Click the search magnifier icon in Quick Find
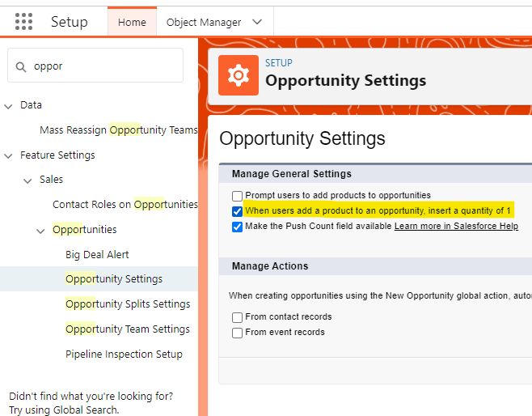This screenshot has height=416, width=532. (21, 67)
